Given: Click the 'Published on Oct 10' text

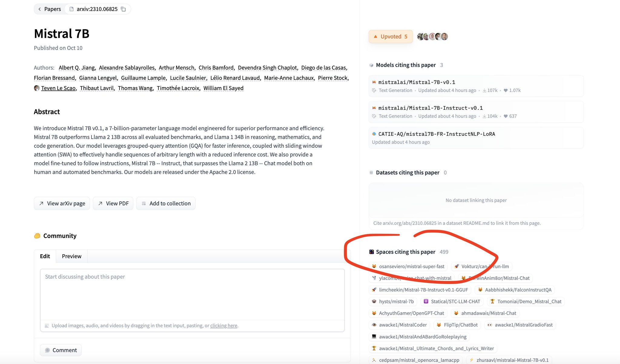Looking at the screenshot, I should (58, 48).
